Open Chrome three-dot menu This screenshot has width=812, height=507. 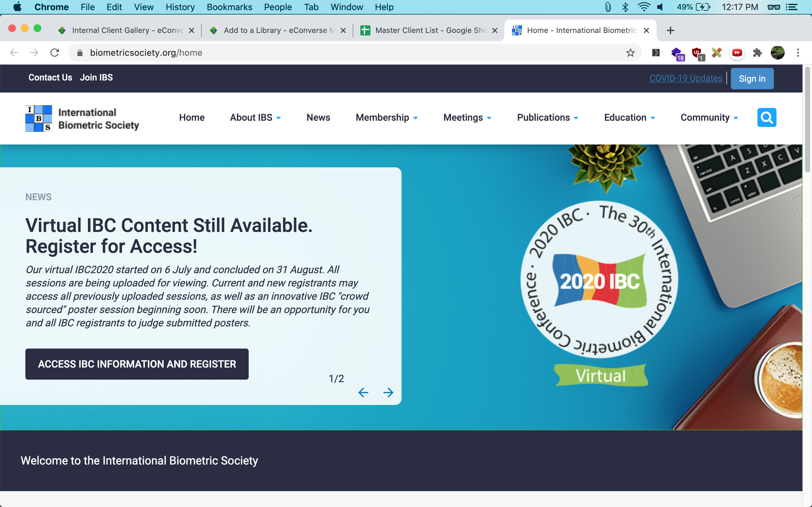[x=798, y=53]
